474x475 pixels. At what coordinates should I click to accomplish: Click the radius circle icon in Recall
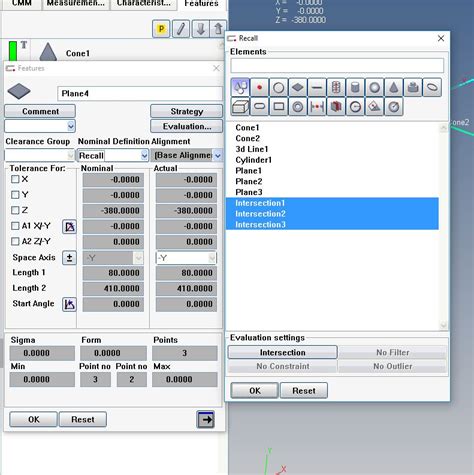pos(355,107)
